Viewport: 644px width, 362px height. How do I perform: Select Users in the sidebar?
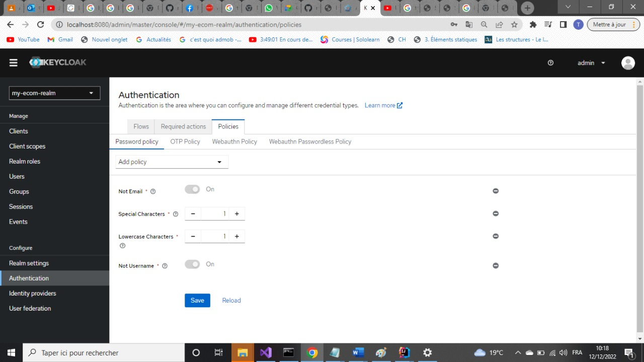(17, 176)
